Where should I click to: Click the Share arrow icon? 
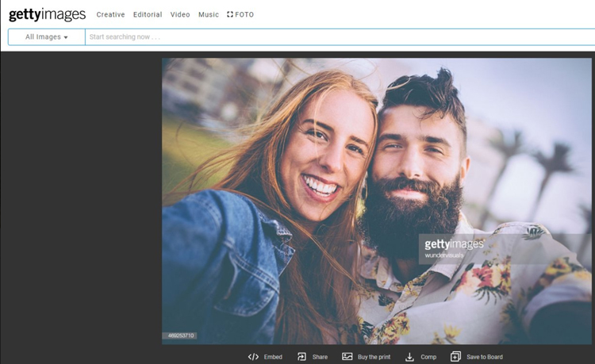point(302,357)
